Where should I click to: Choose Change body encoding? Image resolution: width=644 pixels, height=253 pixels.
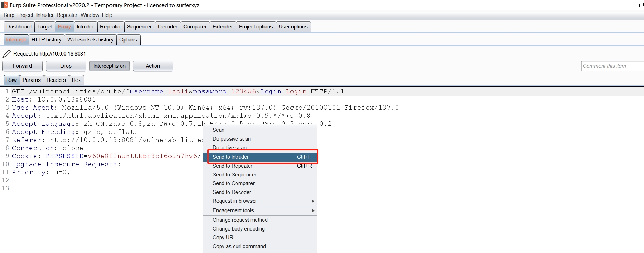pyautogui.click(x=260, y=229)
